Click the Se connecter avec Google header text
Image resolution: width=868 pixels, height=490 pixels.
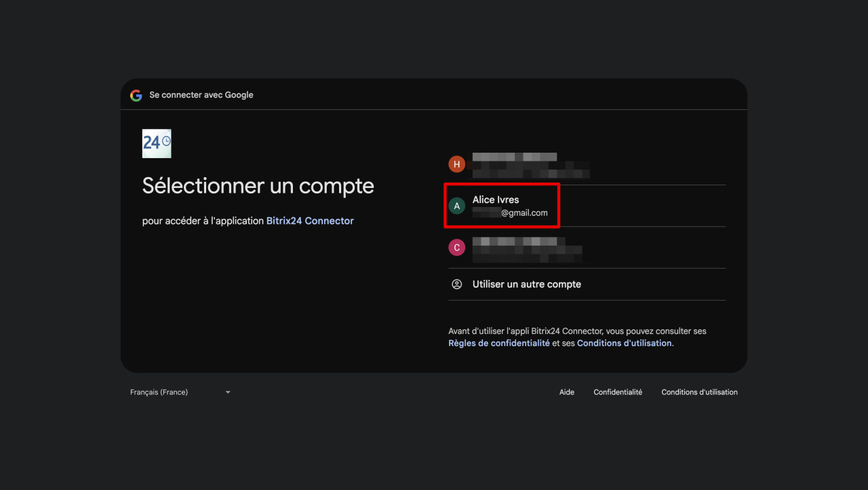[201, 96]
